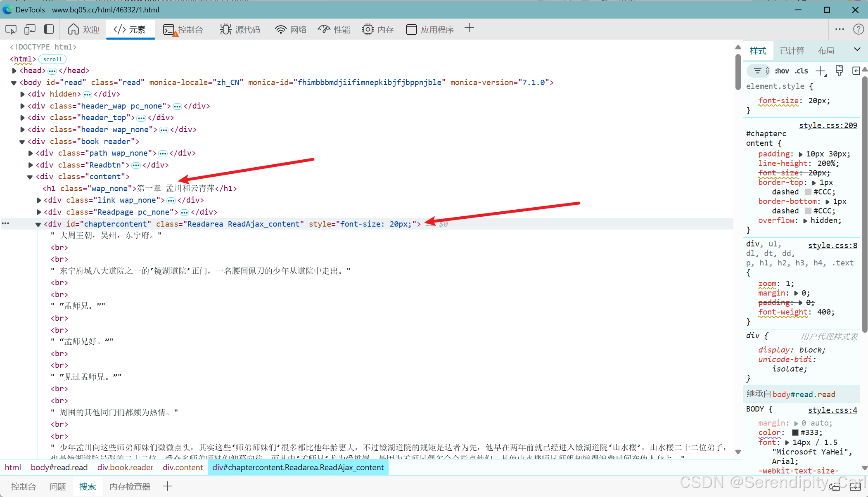Toggle computed styles sidebar pane icon
Image resolution: width=868 pixels, height=497 pixels.
pos(856,71)
